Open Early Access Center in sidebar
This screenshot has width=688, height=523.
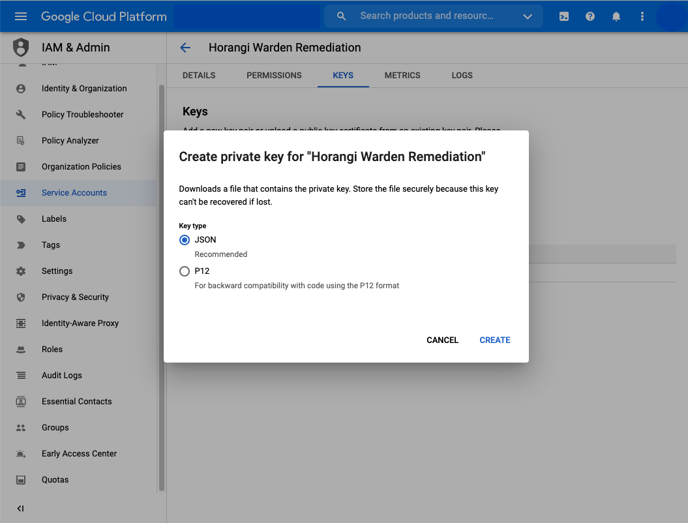pyautogui.click(x=79, y=454)
